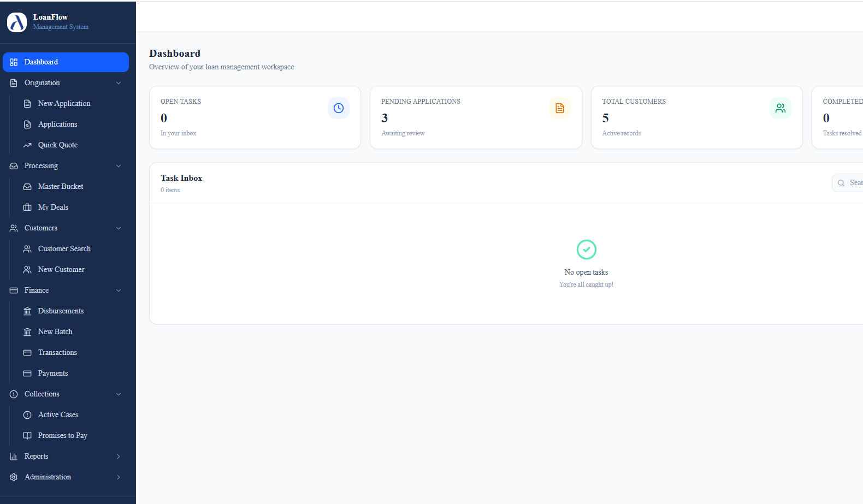
Task: Click the Disbursements bank icon
Action: 27,311
